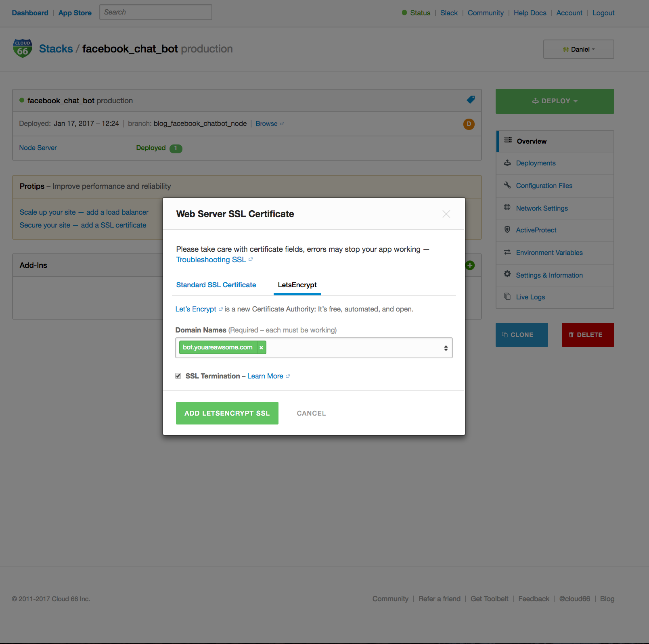Remove bot.youareawsome.com domain tag
This screenshot has height=644, width=649.
click(261, 347)
